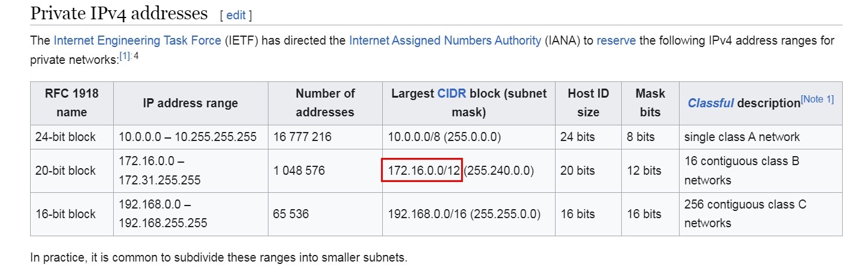
Task: Click the "single class A network" cell
Action: [742, 137]
